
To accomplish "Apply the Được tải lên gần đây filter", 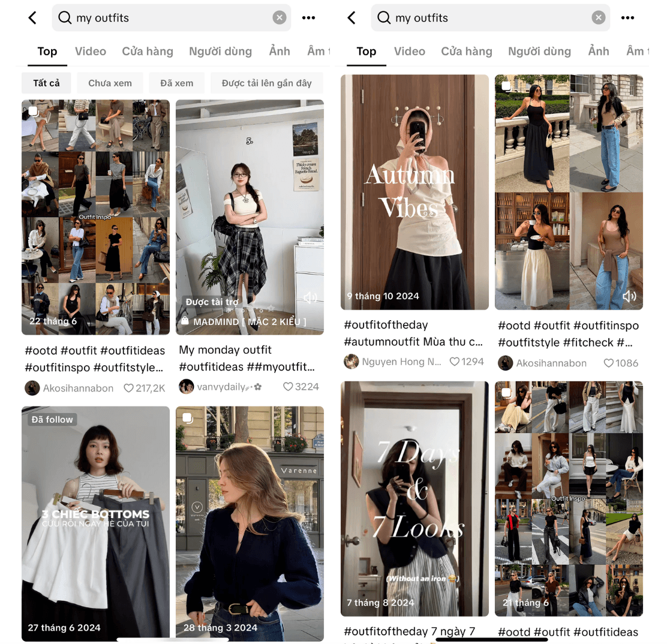I will [x=267, y=83].
